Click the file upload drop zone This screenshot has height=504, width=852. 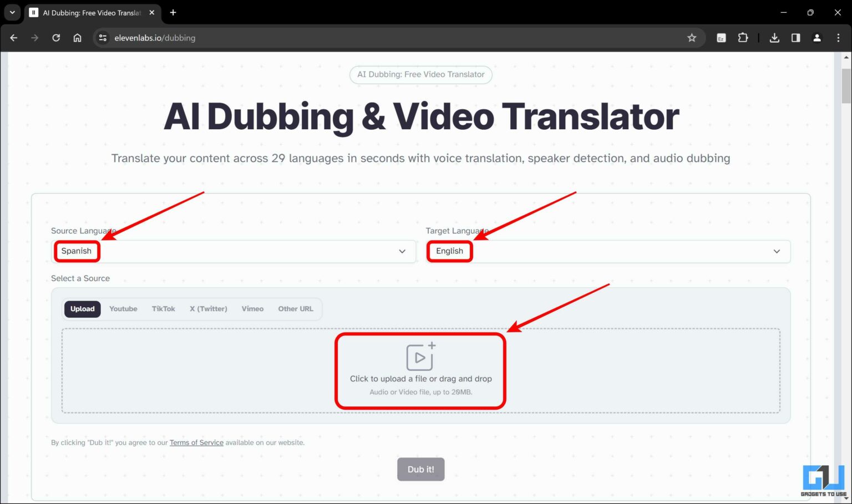(420, 370)
